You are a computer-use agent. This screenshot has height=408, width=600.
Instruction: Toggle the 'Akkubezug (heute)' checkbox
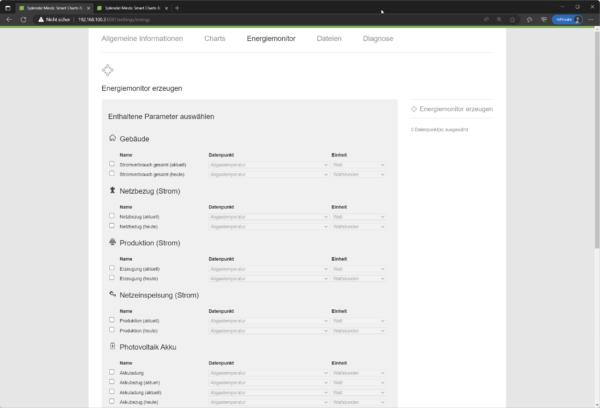pos(112,401)
